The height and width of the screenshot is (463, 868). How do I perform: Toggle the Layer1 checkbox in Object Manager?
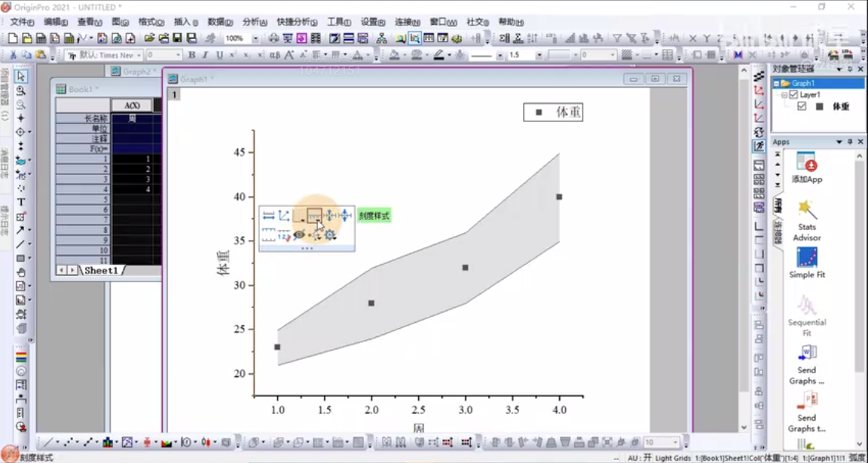tap(793, 95)
